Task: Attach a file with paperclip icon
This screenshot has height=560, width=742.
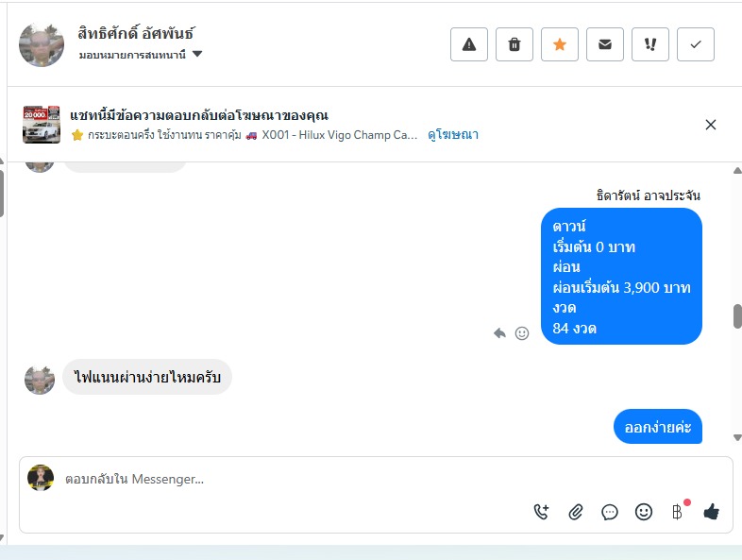Action: [x=576, y=512]
